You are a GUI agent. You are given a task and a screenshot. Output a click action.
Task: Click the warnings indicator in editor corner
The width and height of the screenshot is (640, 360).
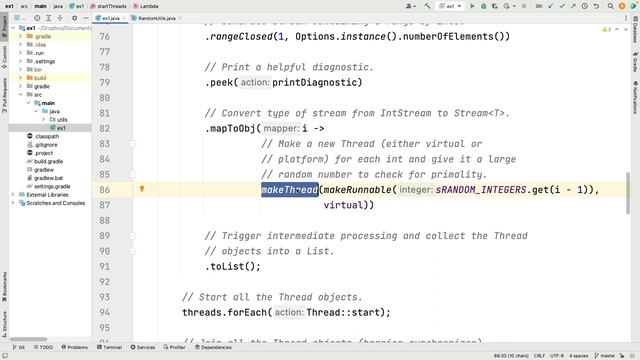(607, 29)
